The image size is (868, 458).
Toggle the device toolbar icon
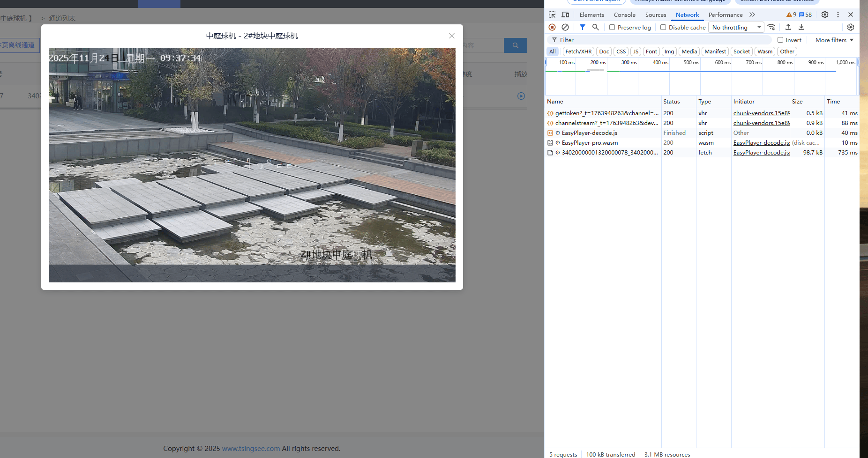coord(565,15)
